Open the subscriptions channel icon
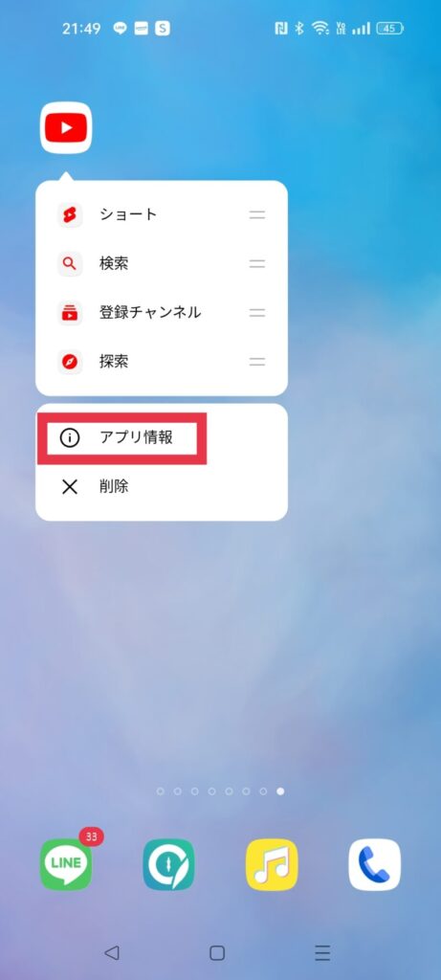Screen dimensions: 441x980 tap(69, 313)
